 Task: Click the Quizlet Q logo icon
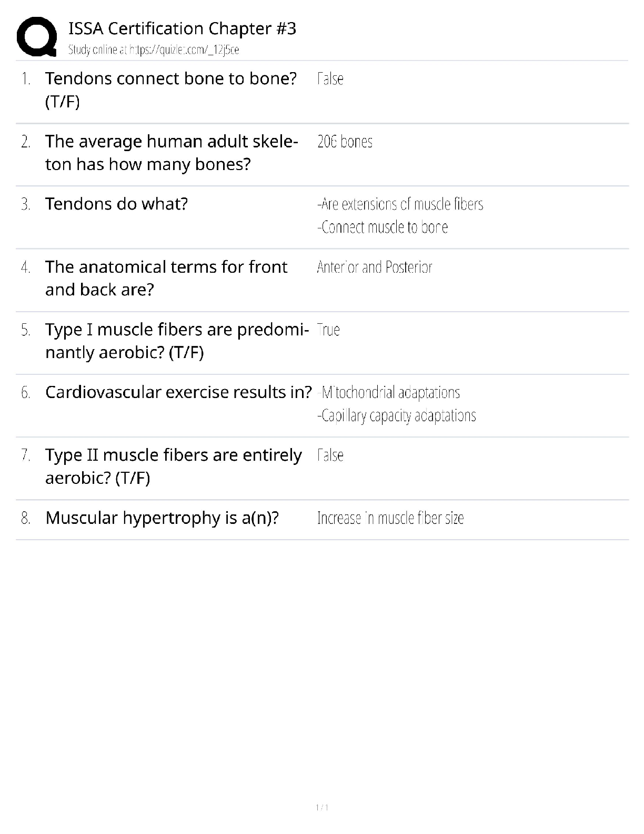pos(37,37)
